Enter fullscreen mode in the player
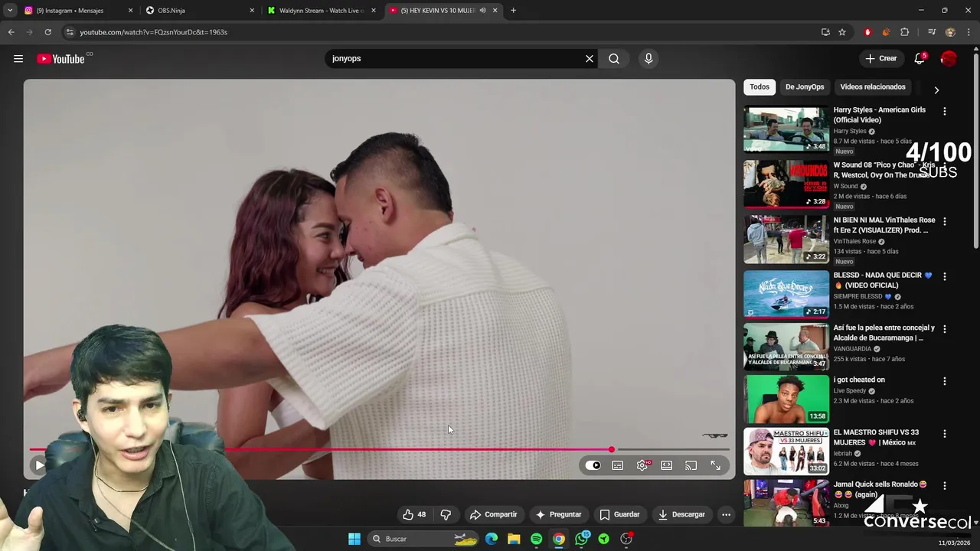 pyautogui.click(x=716, y=465)
